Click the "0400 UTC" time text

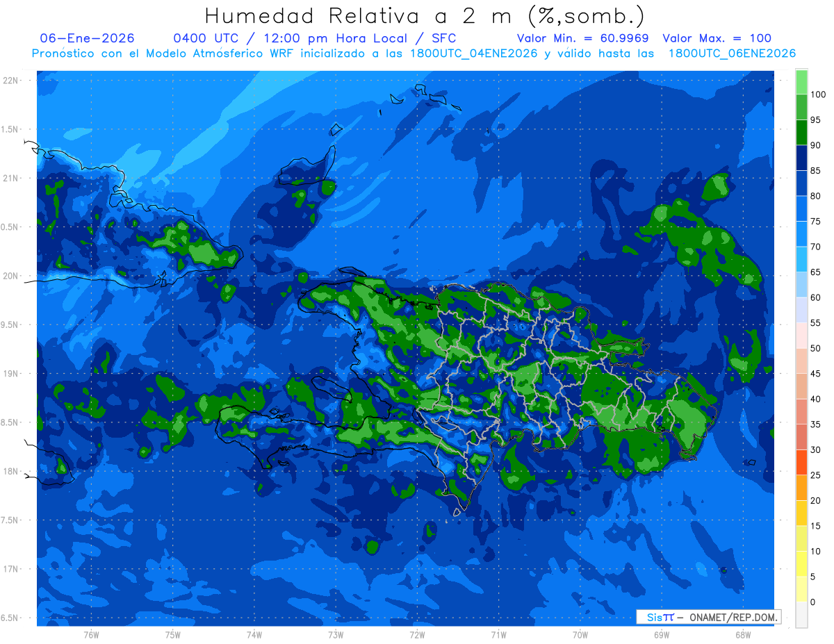click(x=206, y=38)
